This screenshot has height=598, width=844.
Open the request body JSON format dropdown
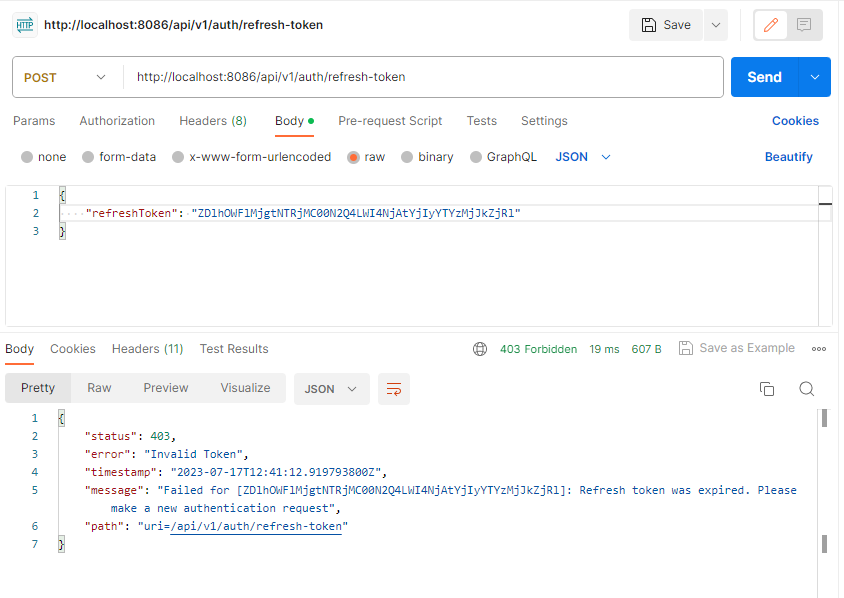(583, 157)
